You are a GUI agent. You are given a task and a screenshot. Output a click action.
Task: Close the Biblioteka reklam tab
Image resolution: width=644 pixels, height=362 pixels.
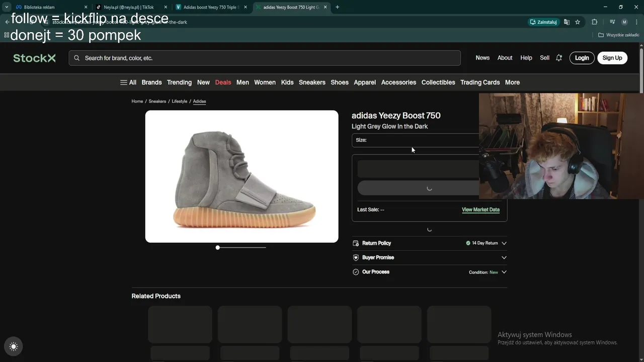click(x=86, y=7)
